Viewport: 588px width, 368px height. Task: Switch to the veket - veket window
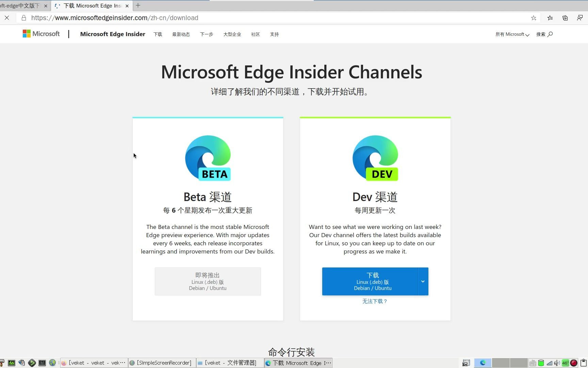[94, 363]
